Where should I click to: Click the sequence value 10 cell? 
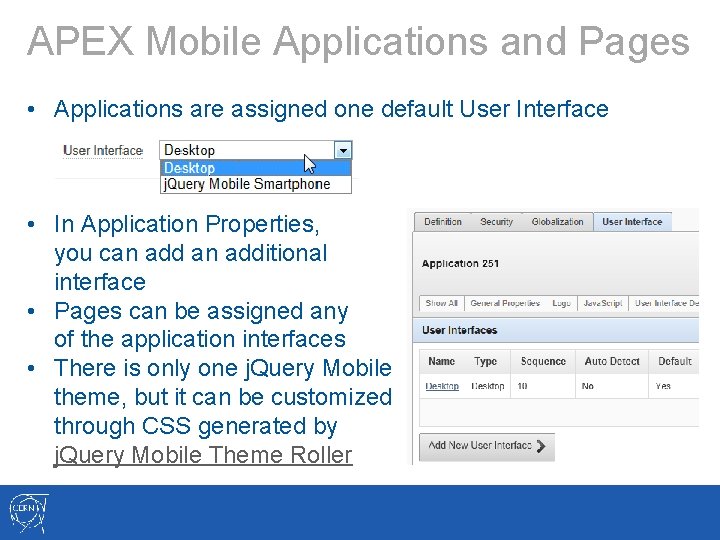click(x=543, y=386)
